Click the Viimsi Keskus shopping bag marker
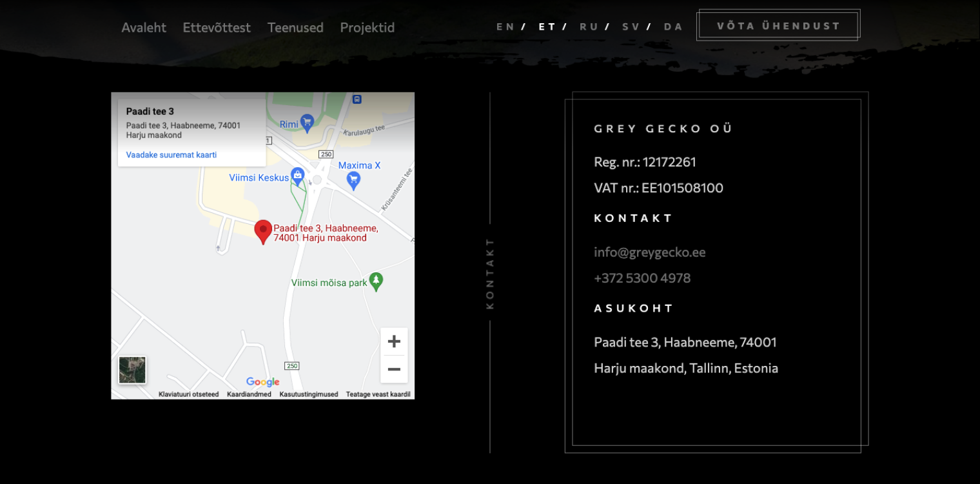The height and width of the screenshot is (484, 980). (x=297, y=176)
